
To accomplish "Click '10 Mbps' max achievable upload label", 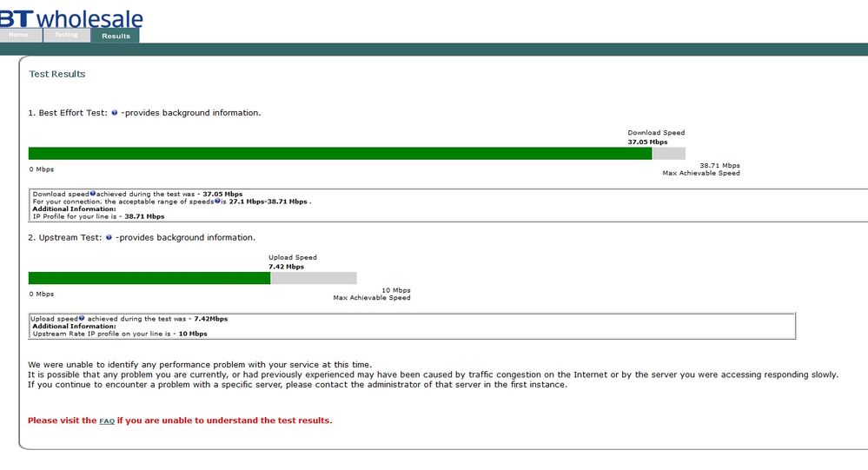I will [396, 290].
